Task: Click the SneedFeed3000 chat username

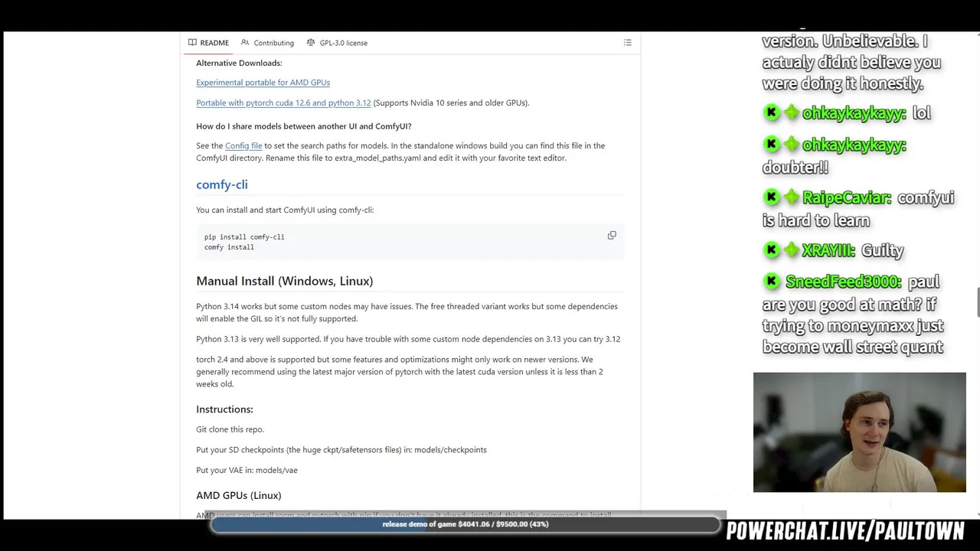Action: (844, 282)
